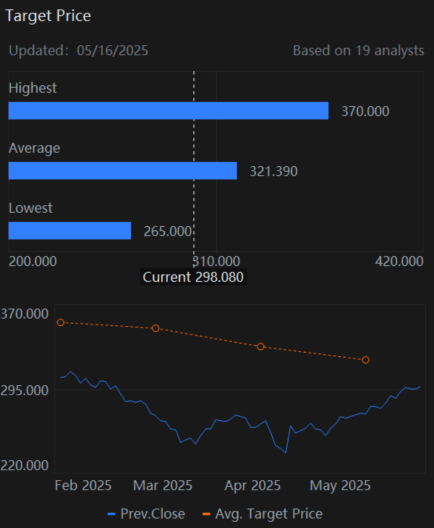This screenshot has height=528, width=434.
Task: Select the third orange target price marker
Action: tap(261, 346)
